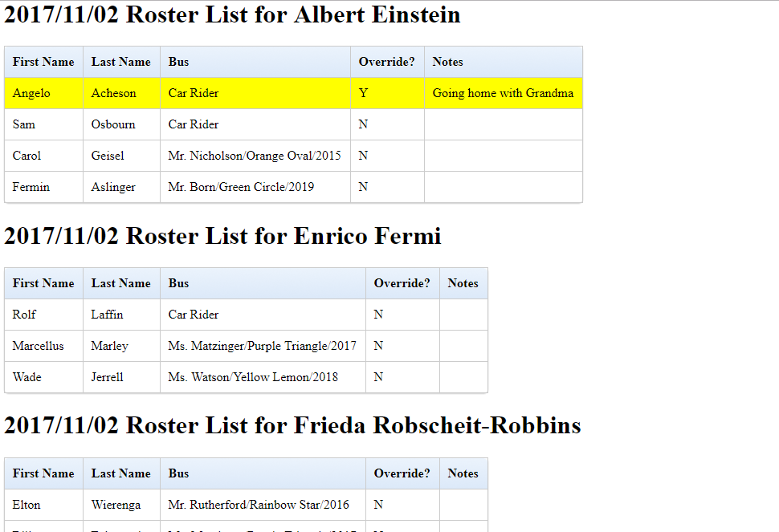Click the Angelo cell in highlighted row
Viewport: 779px width, 532px height.
pyautogui.click(x=43, y=93)
